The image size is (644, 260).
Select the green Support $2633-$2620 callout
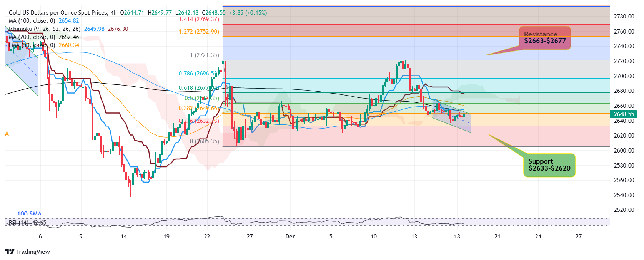coord(549,165)
